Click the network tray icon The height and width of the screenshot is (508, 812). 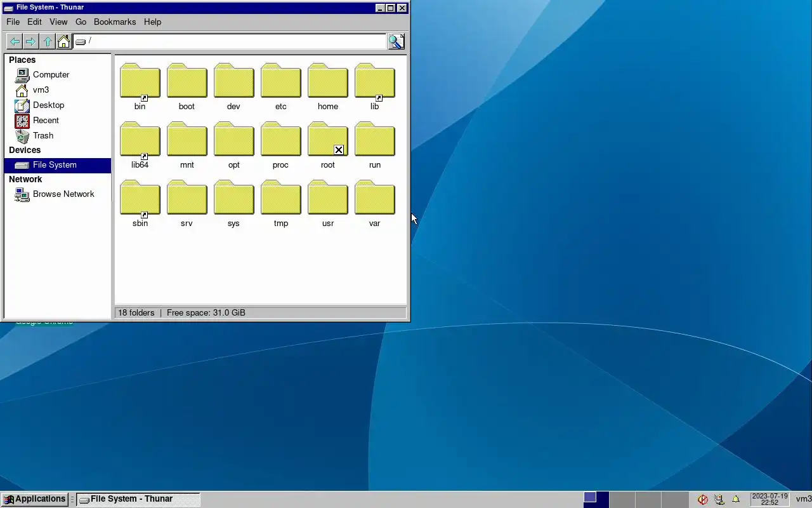(x=719, y=499)
